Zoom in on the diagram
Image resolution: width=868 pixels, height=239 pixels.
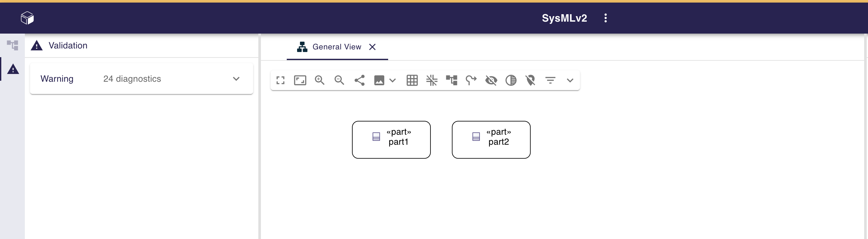pos(319,80)
